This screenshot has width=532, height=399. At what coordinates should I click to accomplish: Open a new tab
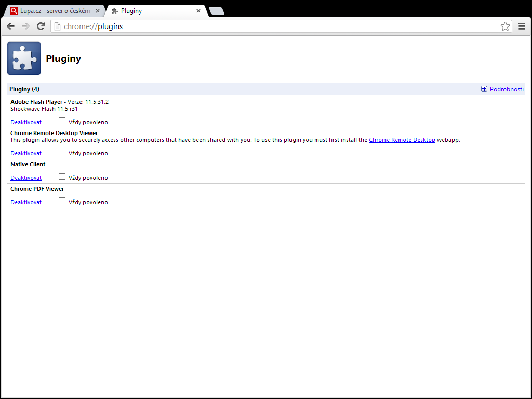pyautogui.click(x=217, y=11)
